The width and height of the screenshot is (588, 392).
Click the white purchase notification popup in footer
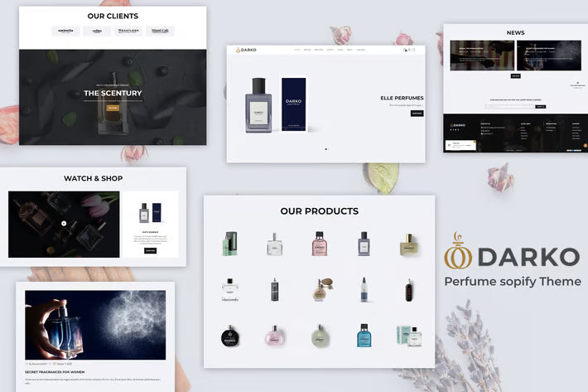coord(460,145)
